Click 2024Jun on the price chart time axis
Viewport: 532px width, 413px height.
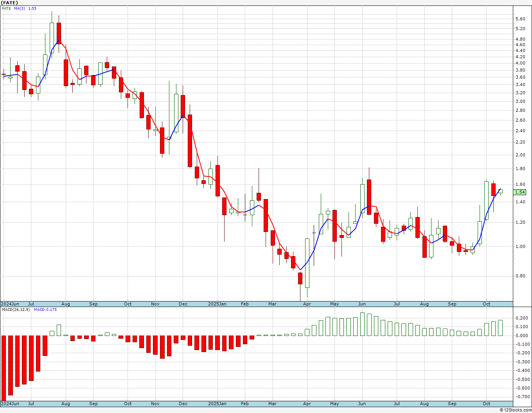[x=10, y=304]
